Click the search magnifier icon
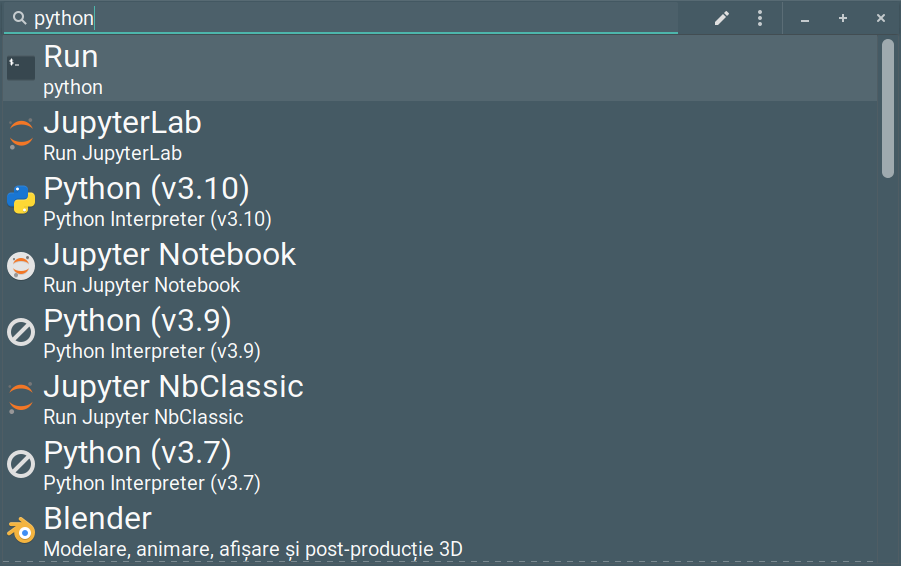The width and height of the screenshot is (901, 566). 20,18
